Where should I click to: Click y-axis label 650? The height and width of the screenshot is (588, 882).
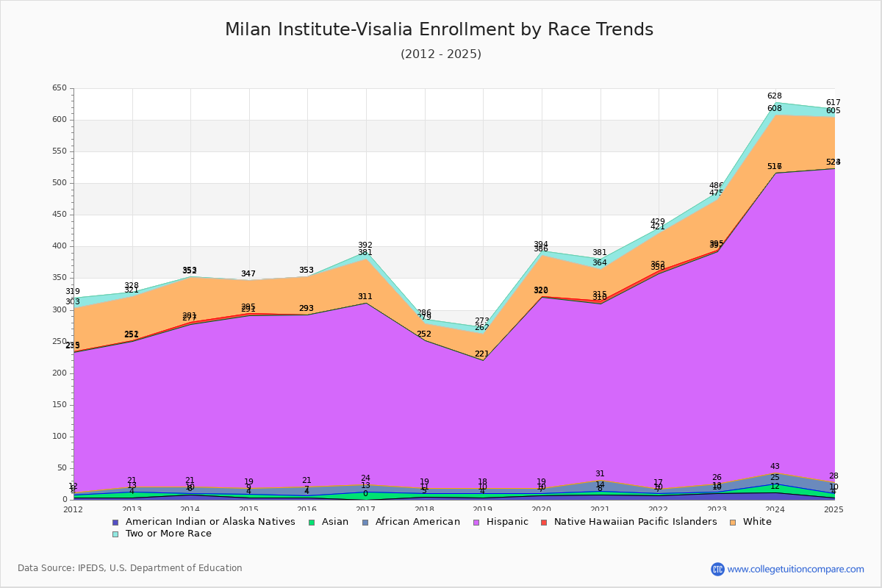coord(60,88)
